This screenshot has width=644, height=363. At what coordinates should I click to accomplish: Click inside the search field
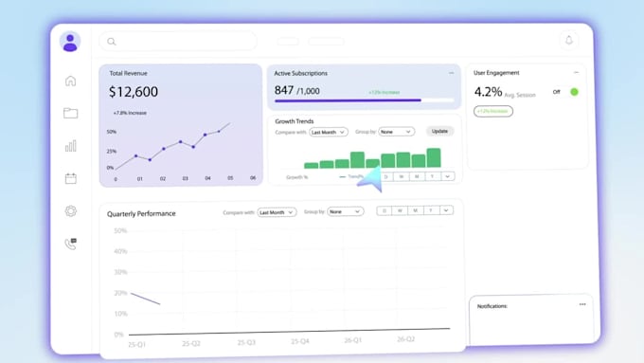(178, 42)
